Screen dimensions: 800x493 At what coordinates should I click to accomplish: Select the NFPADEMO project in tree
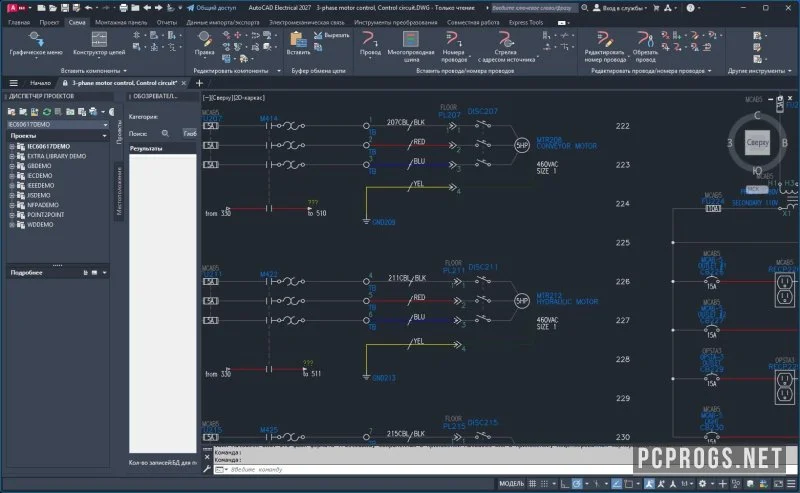click(x=43, y=205)
